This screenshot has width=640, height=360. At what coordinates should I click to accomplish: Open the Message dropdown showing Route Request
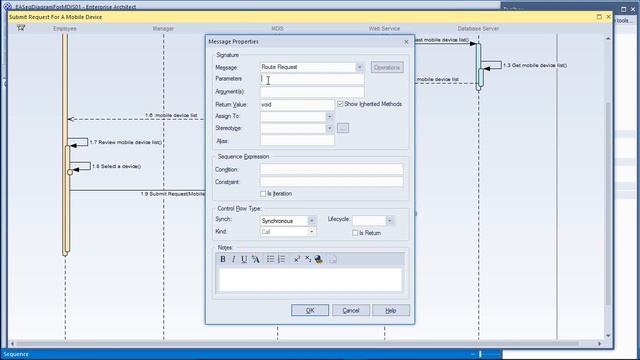359,67
